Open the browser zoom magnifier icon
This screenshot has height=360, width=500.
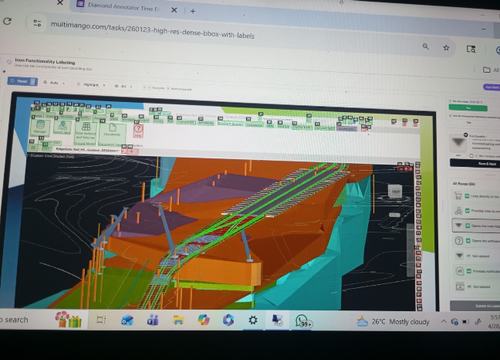tap(426, 46)
